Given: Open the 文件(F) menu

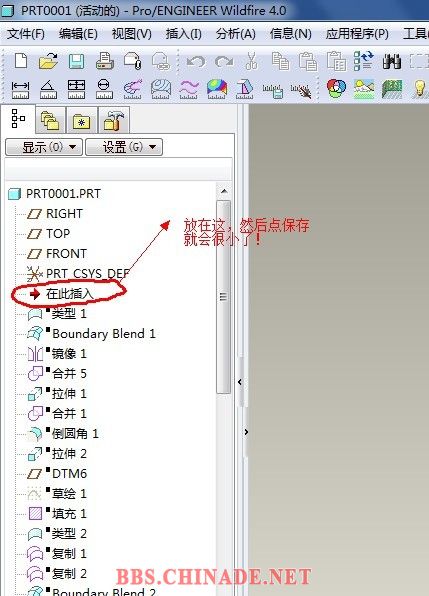Looking at the screenshot, I should 25,34.
